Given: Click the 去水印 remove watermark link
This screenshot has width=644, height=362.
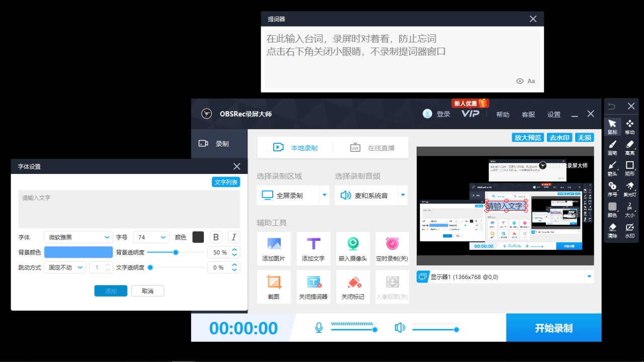Looking at the screenshot, I should point(559,137).
